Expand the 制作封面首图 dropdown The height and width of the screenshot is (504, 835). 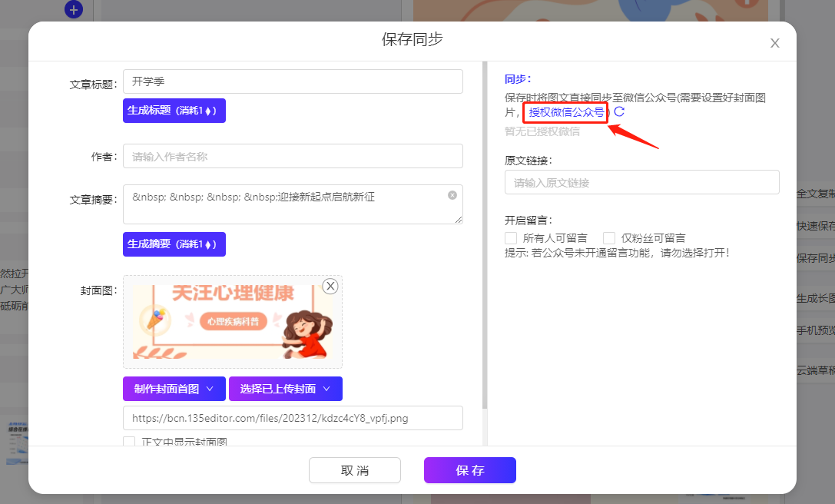pos(174,389)
